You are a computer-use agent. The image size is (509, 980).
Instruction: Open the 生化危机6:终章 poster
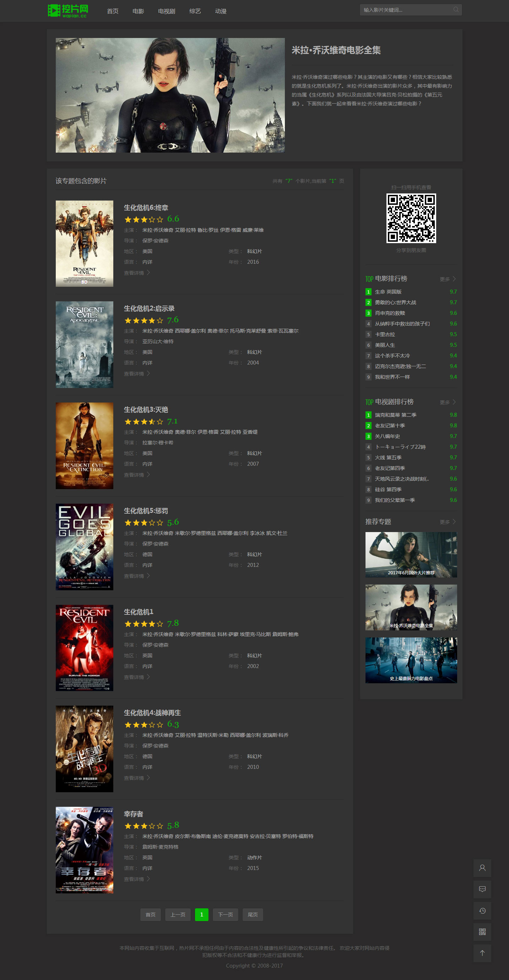tap(84, 243)
